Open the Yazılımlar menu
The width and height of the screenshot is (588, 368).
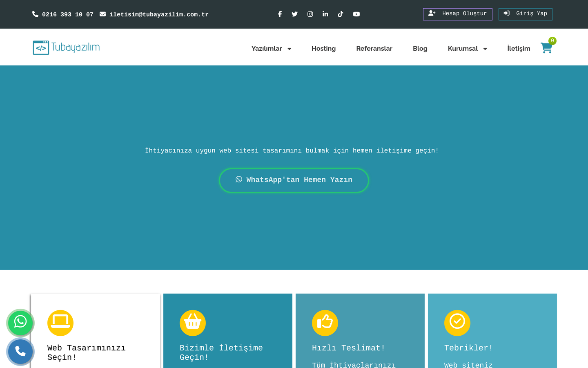(267, 48)
